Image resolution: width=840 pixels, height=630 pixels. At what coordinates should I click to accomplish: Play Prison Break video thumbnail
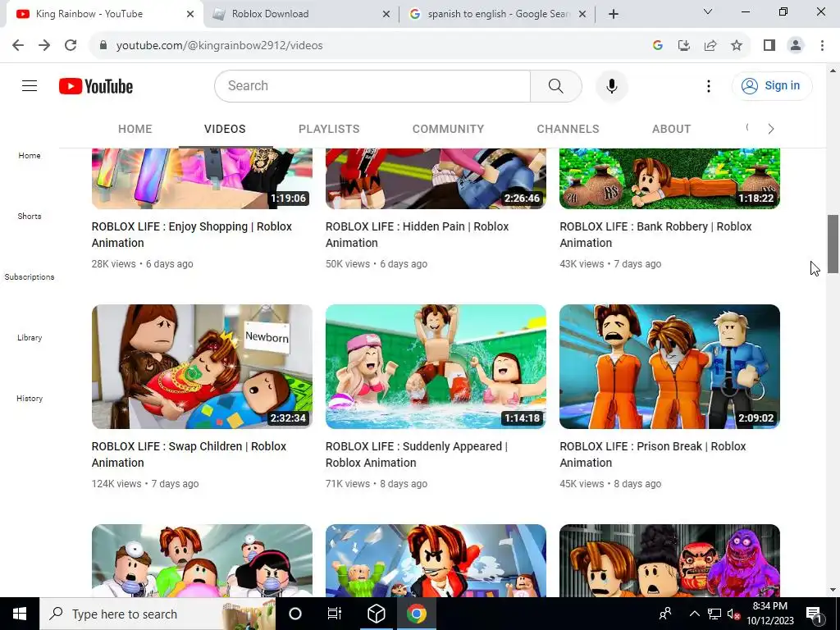(669, 367)
